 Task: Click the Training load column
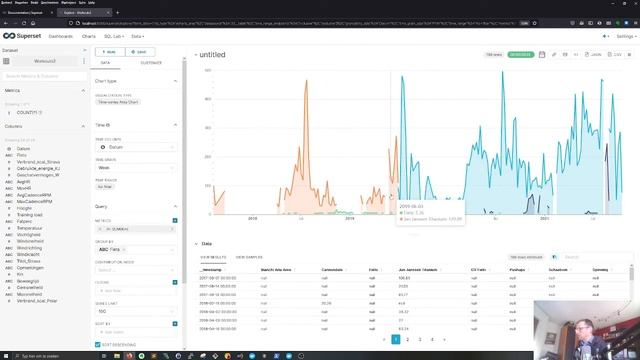pos(29,215)
